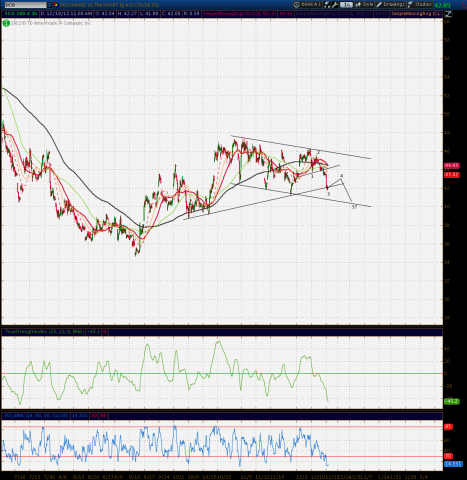467x480 pixels.
Task: Click the pencil icon on Drawings
Action: 379,5
